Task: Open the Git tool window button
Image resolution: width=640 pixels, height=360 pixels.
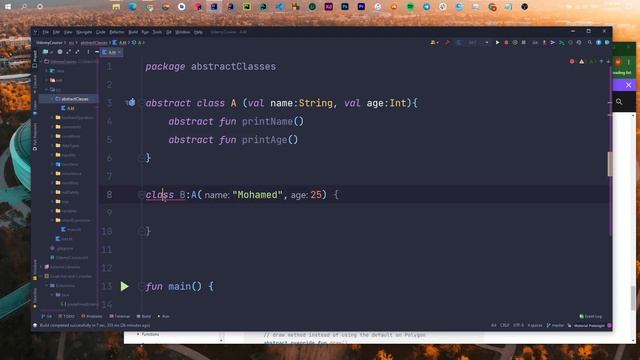Action: tap(47, 316)
